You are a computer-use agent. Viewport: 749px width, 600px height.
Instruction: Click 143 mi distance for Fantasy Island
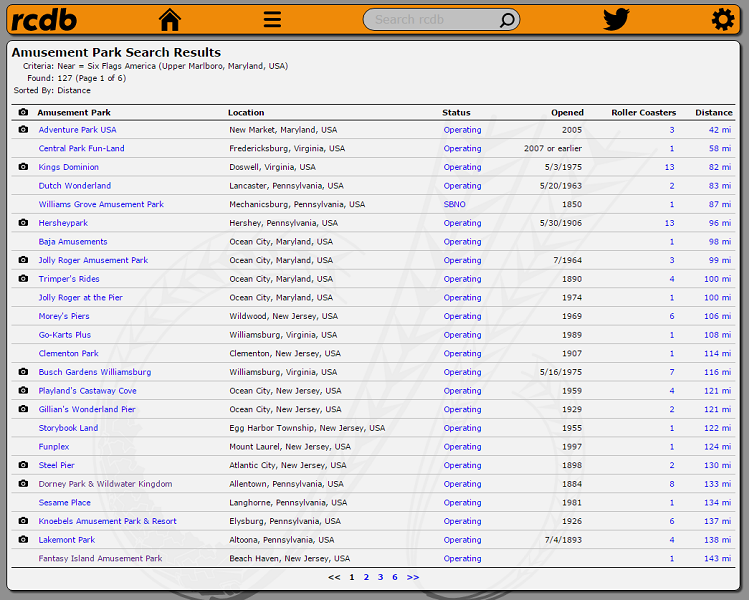pos(717,558)
